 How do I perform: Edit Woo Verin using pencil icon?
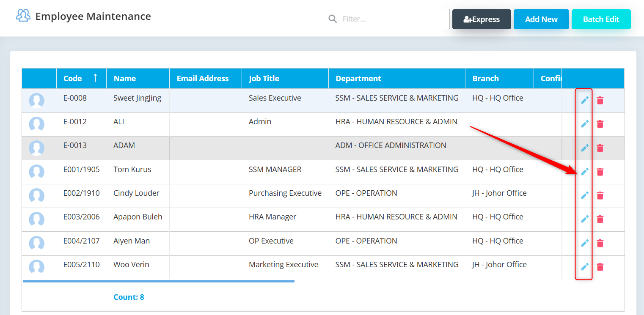[584, 267]
